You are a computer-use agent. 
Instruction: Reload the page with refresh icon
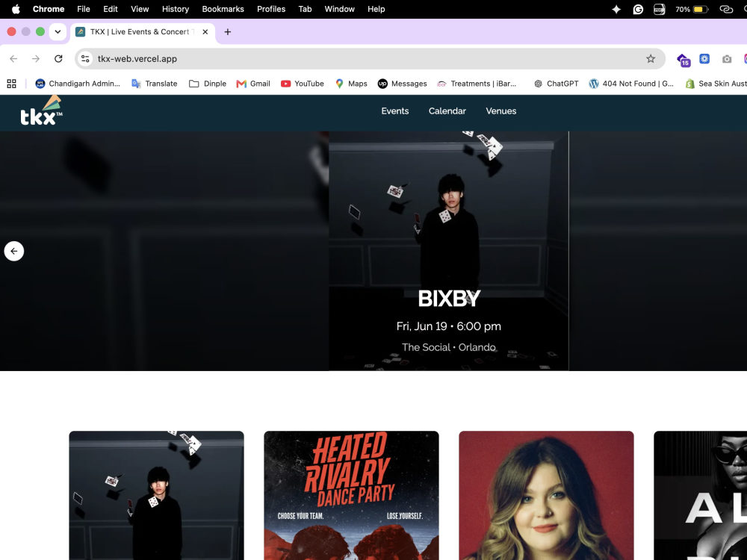click(58, 58)
